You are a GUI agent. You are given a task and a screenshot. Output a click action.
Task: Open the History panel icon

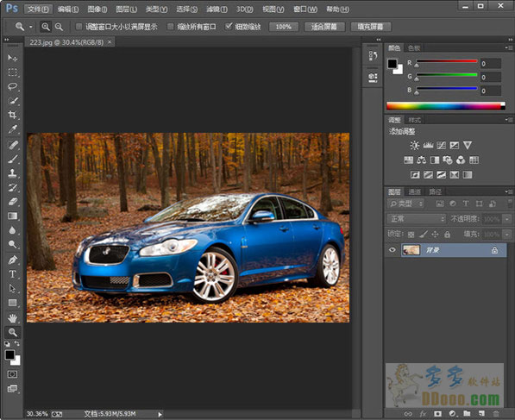click(x=373, y=55)
